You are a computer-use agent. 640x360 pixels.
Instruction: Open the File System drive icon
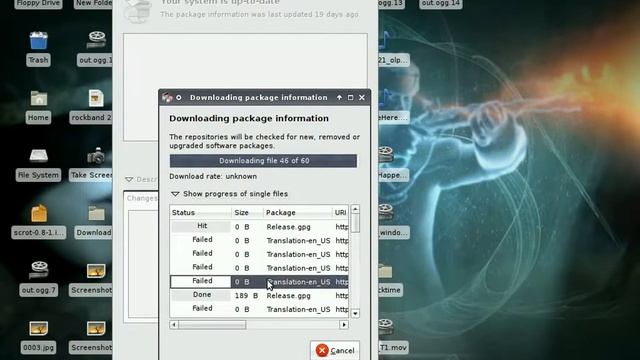(38, 156)
